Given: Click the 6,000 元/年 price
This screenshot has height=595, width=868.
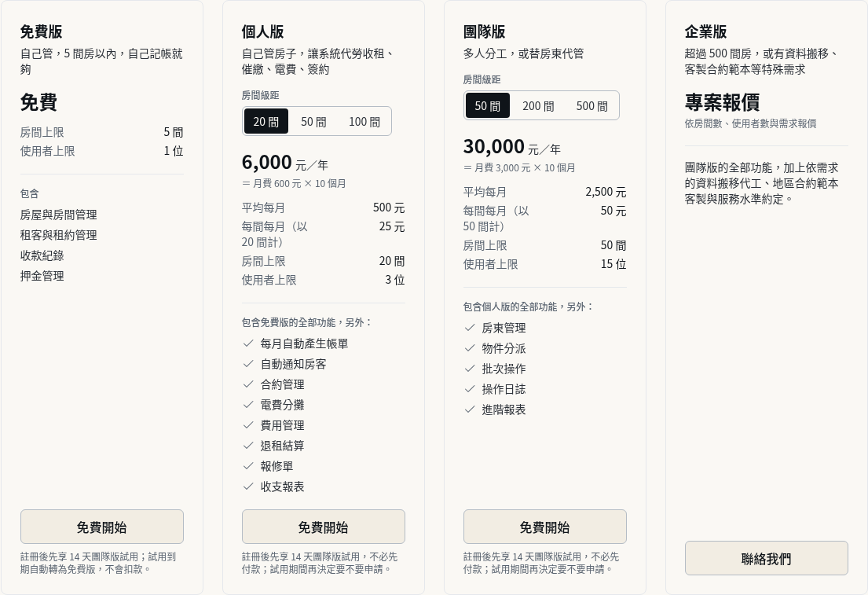Looking at the screenshot, I should coord(285,163).
